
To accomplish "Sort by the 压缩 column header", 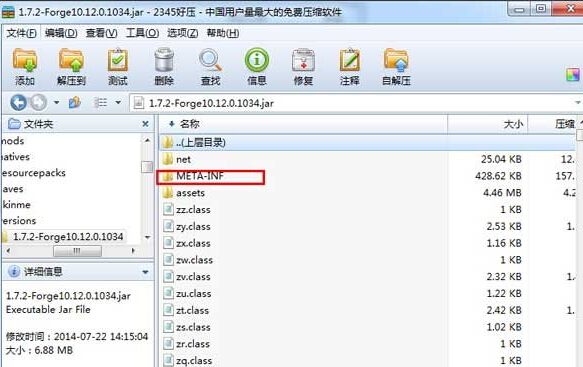I will coord(552,124).
